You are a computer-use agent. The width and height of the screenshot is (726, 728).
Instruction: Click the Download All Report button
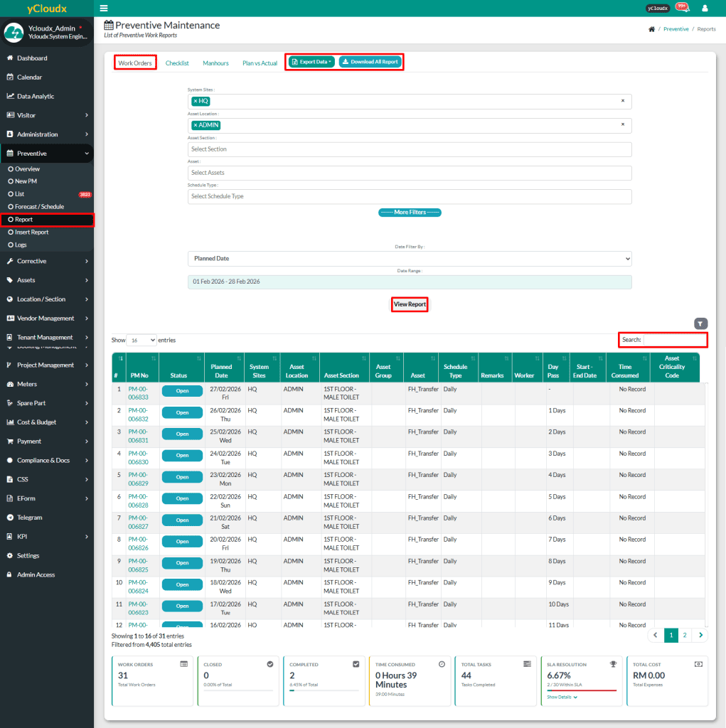370,62
